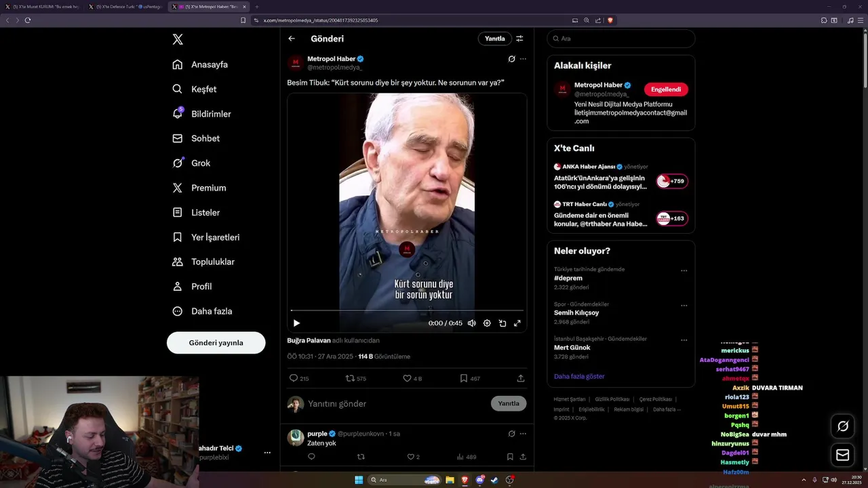Go to Anasayfa in sidebar

click(x=200, y=64)
